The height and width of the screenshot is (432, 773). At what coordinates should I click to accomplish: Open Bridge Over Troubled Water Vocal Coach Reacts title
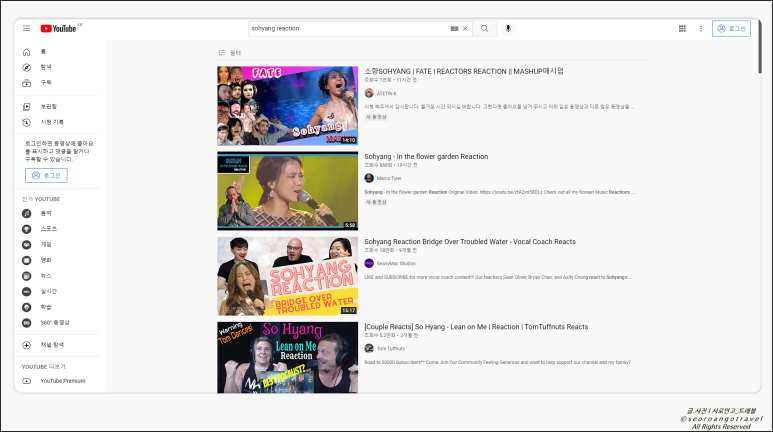pyautogui.click(x=470, y=242)
